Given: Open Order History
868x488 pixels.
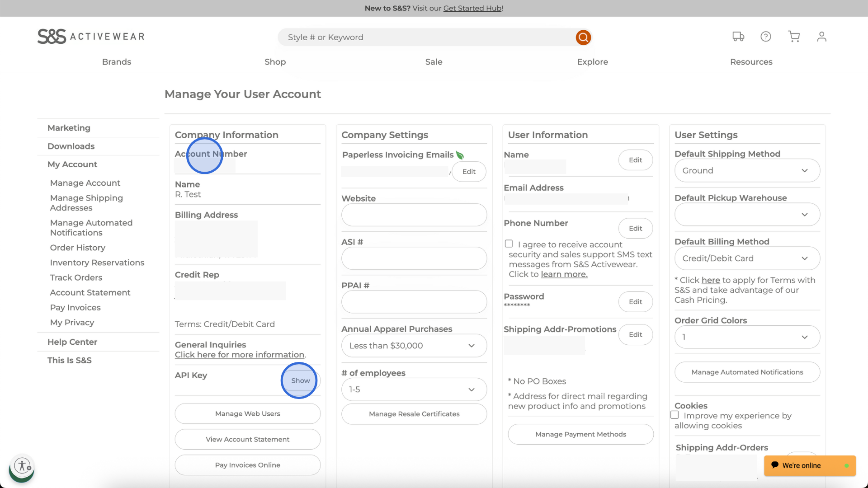Looking at the screenshot, I should pyautogui.click(x=77, y=248).
